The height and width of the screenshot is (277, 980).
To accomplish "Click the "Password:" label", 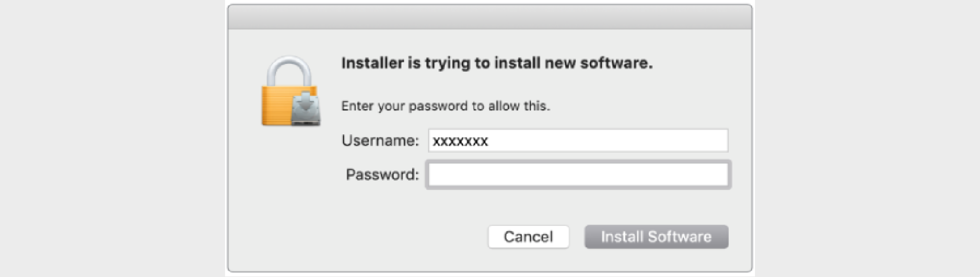I will click(382, 175).
